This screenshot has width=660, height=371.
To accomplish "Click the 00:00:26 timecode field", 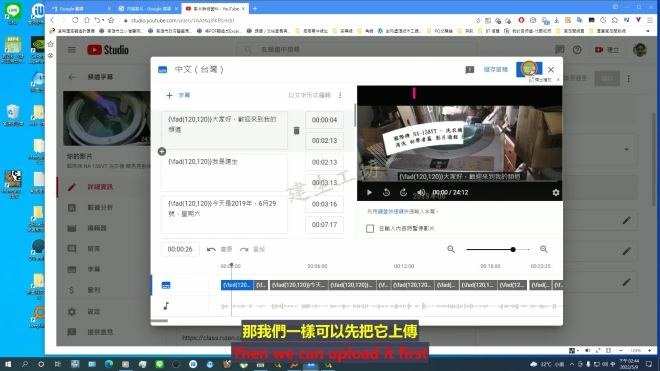I will click(180, 249).
